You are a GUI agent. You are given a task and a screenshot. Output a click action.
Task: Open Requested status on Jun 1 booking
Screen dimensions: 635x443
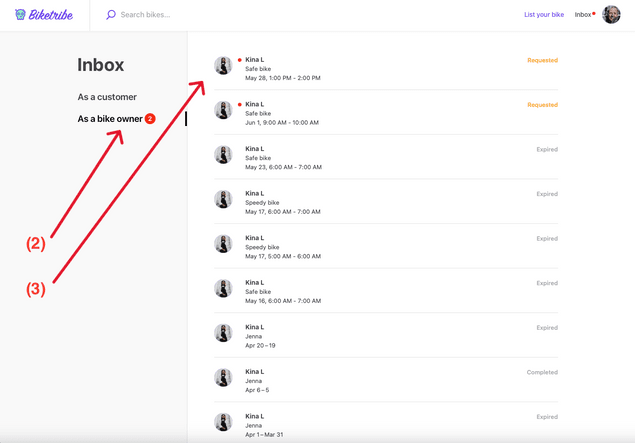(x=542, y=105)
